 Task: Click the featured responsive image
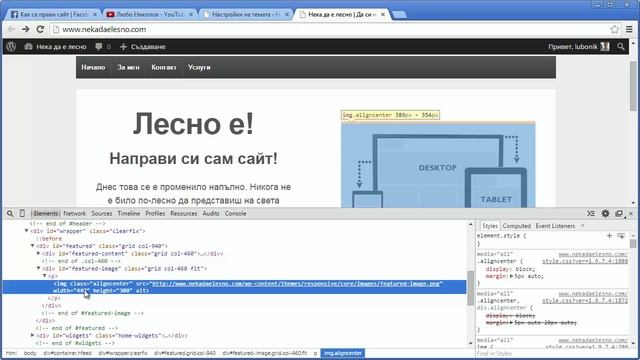[x=438, y=164]
